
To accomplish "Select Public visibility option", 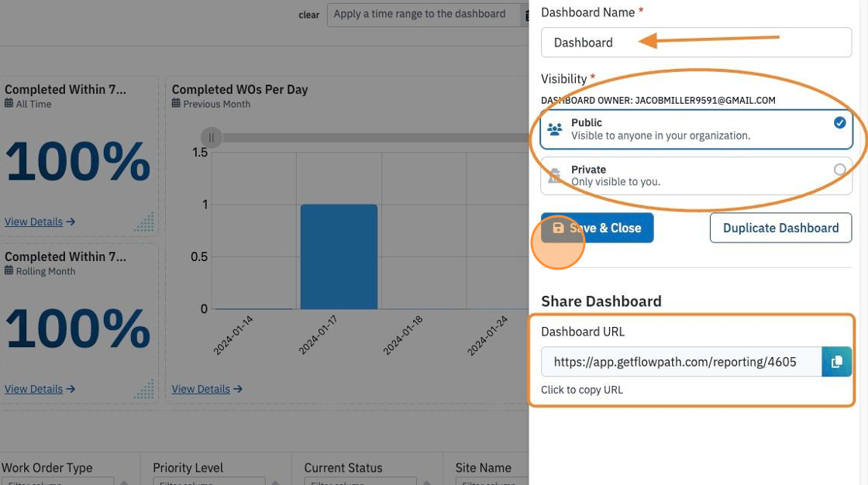I will [696, 129].
